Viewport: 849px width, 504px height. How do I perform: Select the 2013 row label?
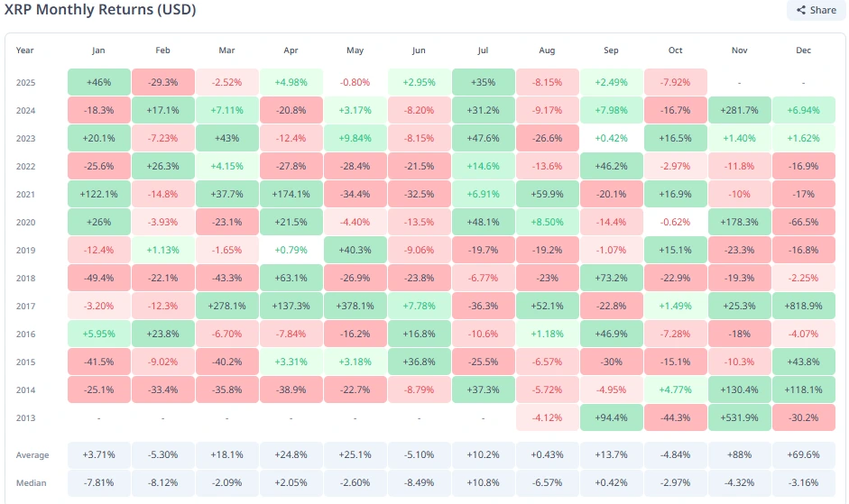tap(26, 417)
